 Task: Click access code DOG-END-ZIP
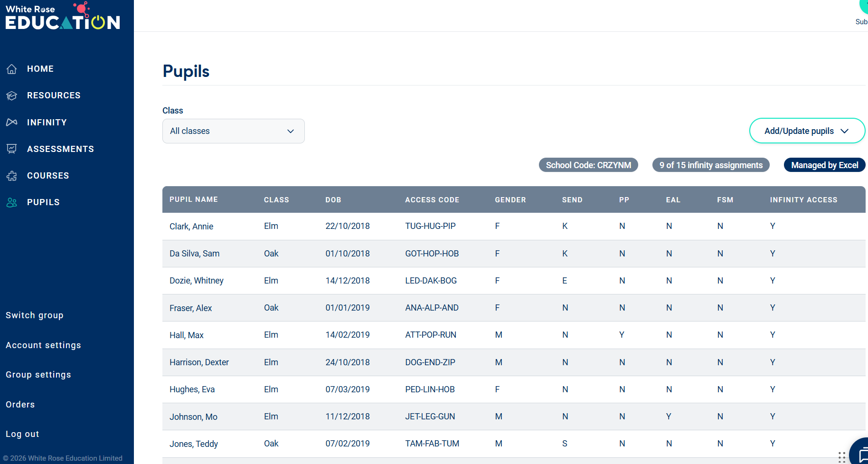tap(430, 362)
